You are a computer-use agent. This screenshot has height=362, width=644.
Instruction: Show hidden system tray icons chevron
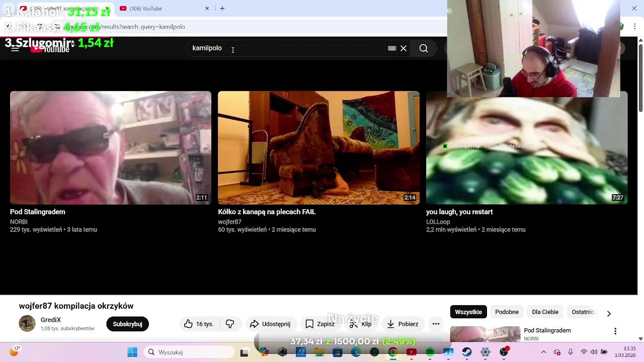click(x=543, y=352)
